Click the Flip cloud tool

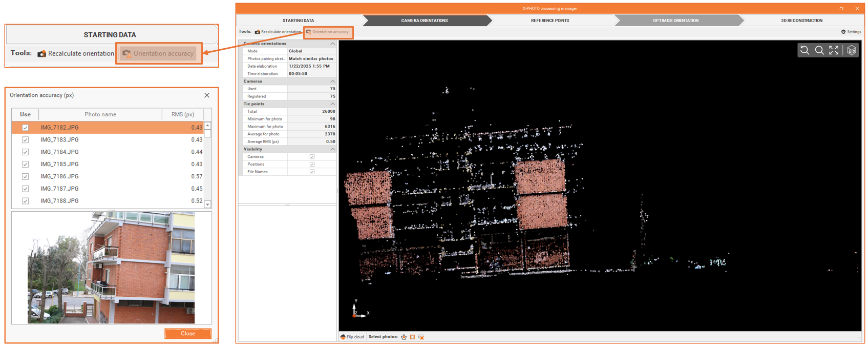pos(352,337)
